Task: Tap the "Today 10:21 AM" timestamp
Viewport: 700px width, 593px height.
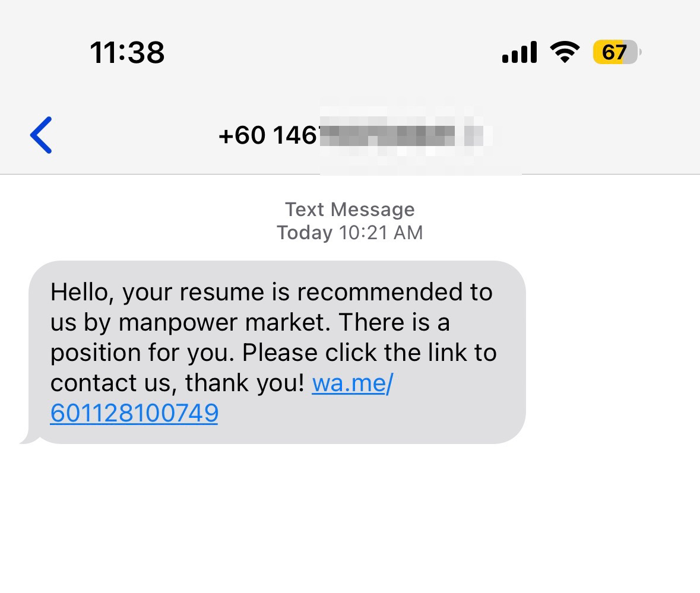Action: click(350, 233)
